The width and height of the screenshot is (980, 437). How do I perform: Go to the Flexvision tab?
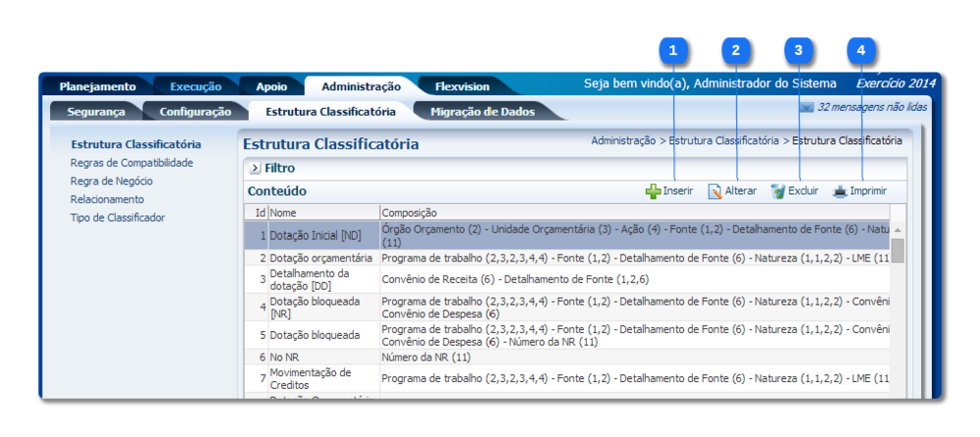[461, 87]
